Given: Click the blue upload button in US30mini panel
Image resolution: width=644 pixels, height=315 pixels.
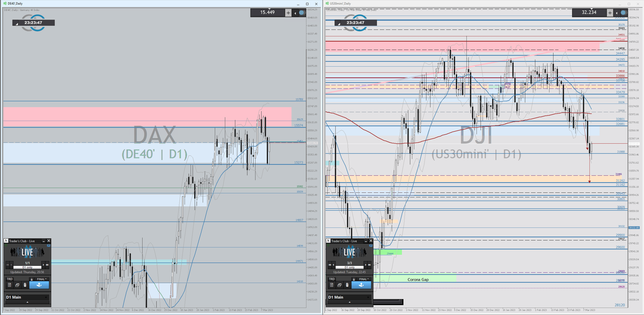Looking at the screenshot, I should coord(361,285).
